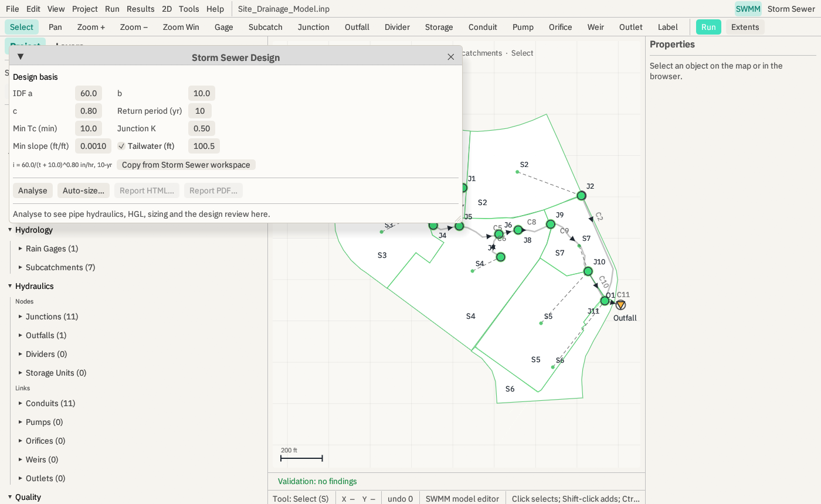
Task: Expand Junctions (11) tree item
Action: point(21,316)
